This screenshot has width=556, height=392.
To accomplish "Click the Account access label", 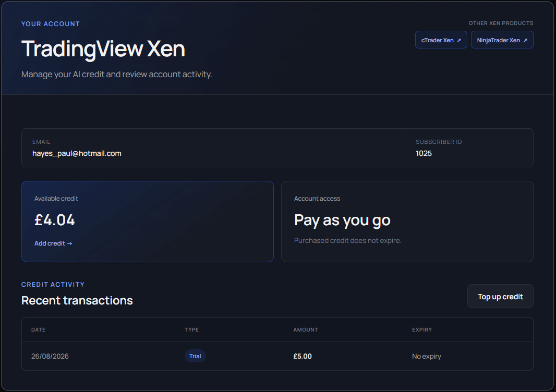I will point(317,199).
